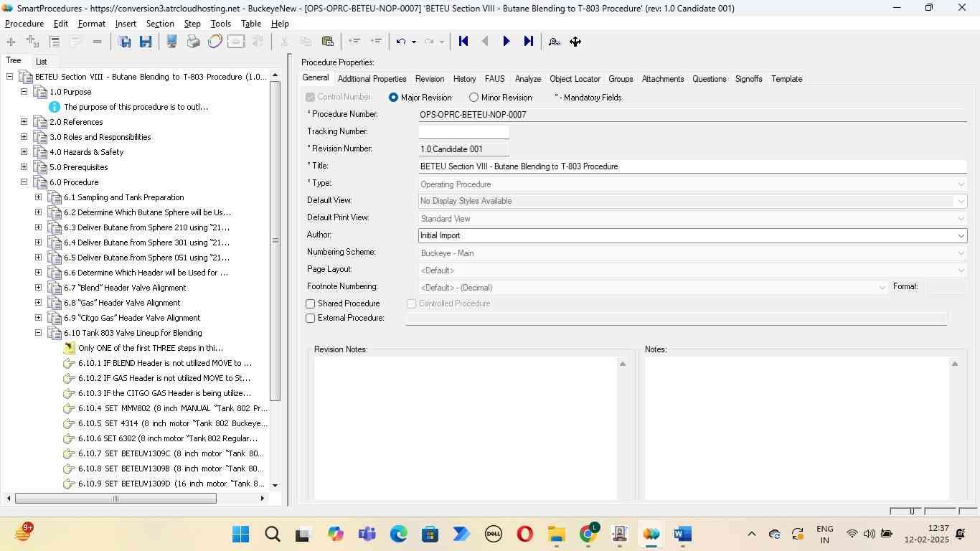
Task: Collapse 6.10 Tank 803 Valve Lineup node
Action: [x=39, y=333]
